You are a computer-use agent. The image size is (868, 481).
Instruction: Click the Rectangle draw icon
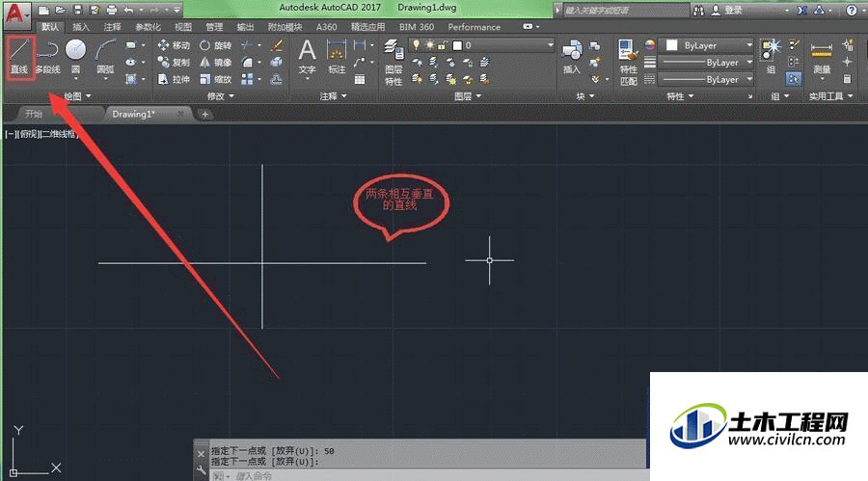(131, 45)
